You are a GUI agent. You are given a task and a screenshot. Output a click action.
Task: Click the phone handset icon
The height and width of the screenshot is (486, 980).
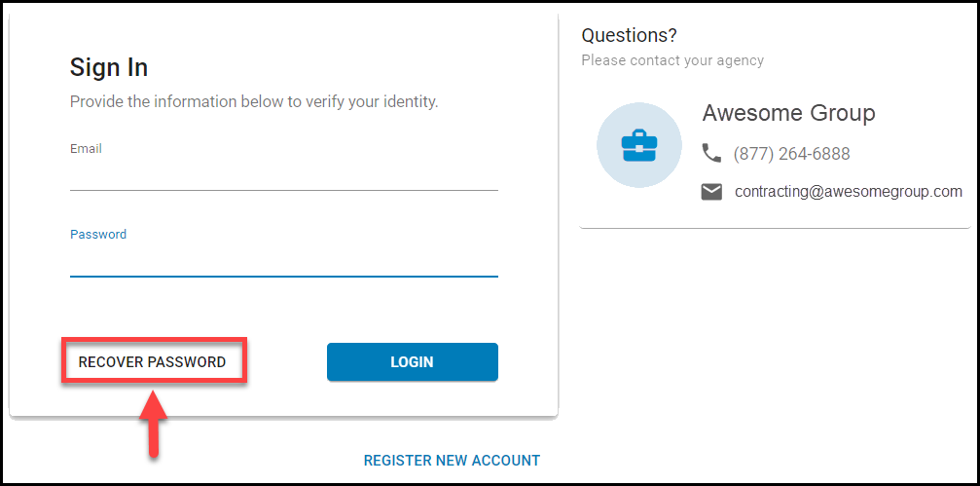[x=711, y=153]
